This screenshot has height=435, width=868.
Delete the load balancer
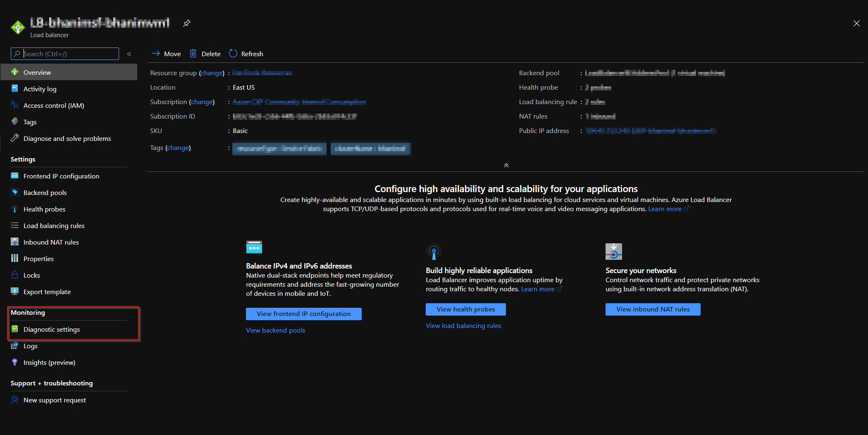point(205,54)
